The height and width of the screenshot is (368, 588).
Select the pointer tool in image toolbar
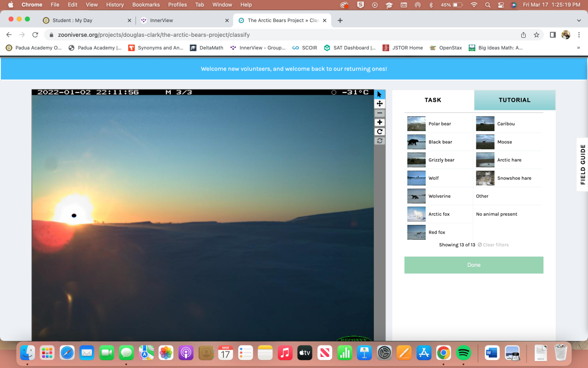coord(379,94)
